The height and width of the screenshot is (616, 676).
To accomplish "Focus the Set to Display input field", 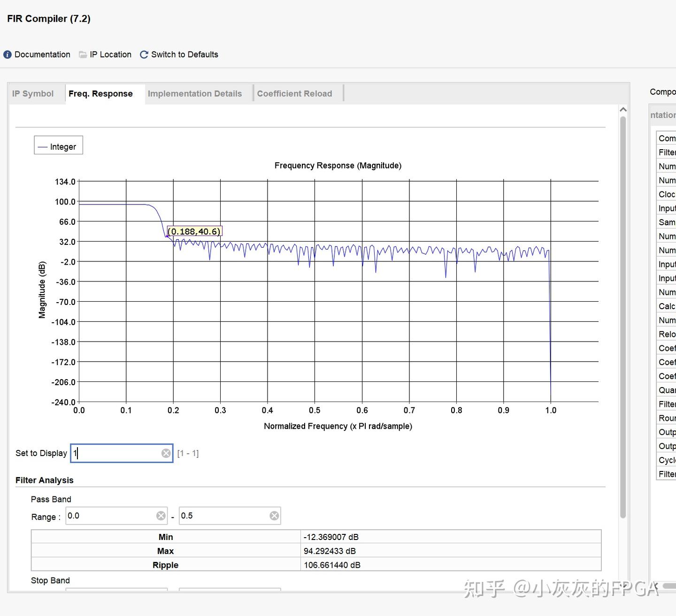I will [x=122, y=453].
